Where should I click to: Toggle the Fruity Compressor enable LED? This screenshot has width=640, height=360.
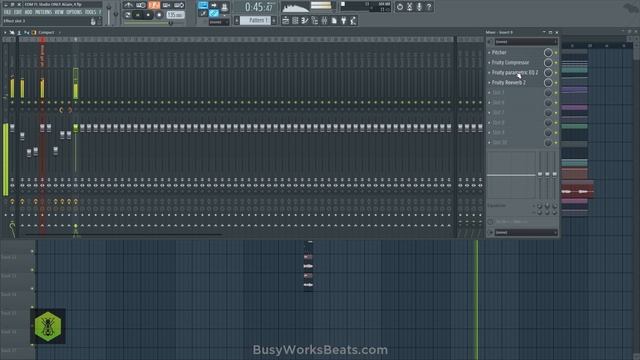tap(556, 62)
